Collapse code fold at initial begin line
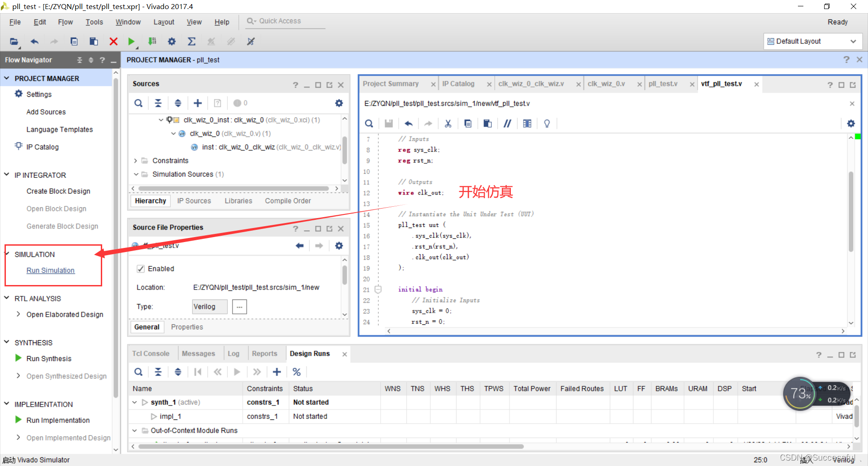This screenshot has width=868, height=466. pos(378,290)
